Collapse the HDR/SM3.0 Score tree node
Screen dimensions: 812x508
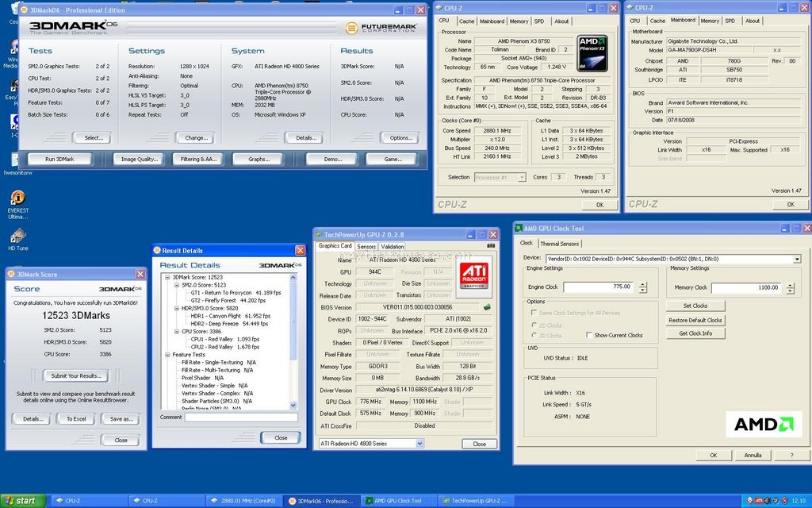click(177, 308)
